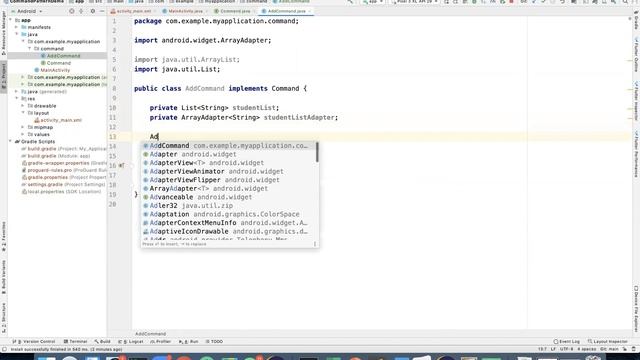Open Event Log panel
640x360 pixels.
[567, 342]
